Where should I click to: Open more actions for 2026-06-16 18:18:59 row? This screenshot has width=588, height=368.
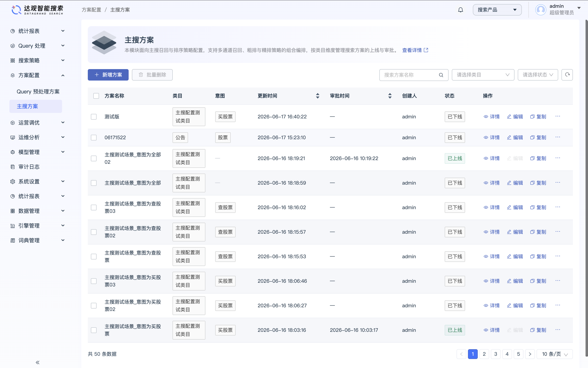558,183
